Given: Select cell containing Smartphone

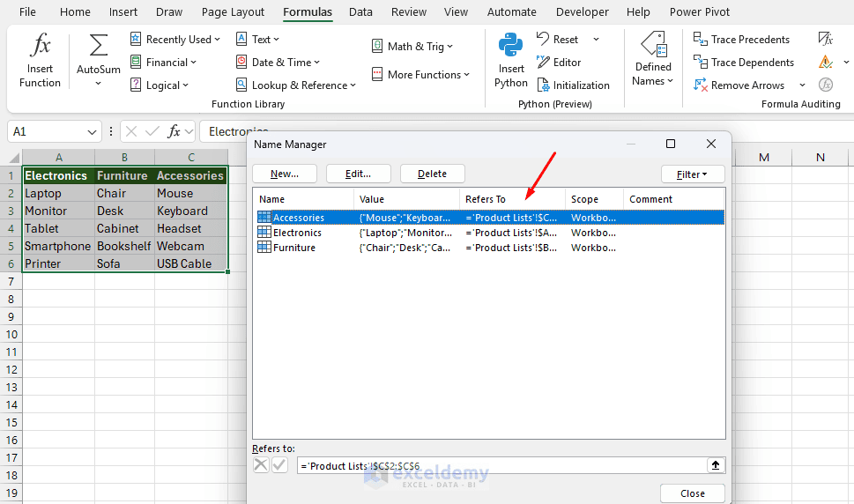Looking at the screenshot, I should point(58,246).
